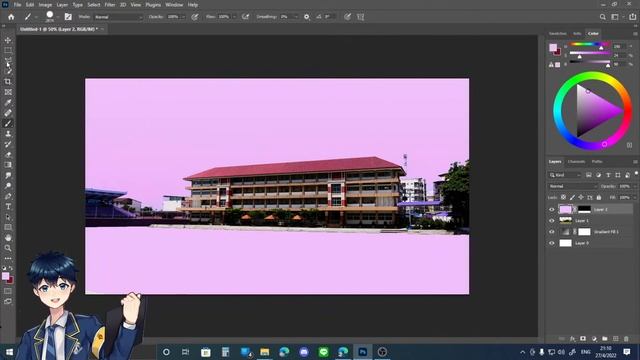
Task: Open the LINE app in the taskbar
Action: 324,352
